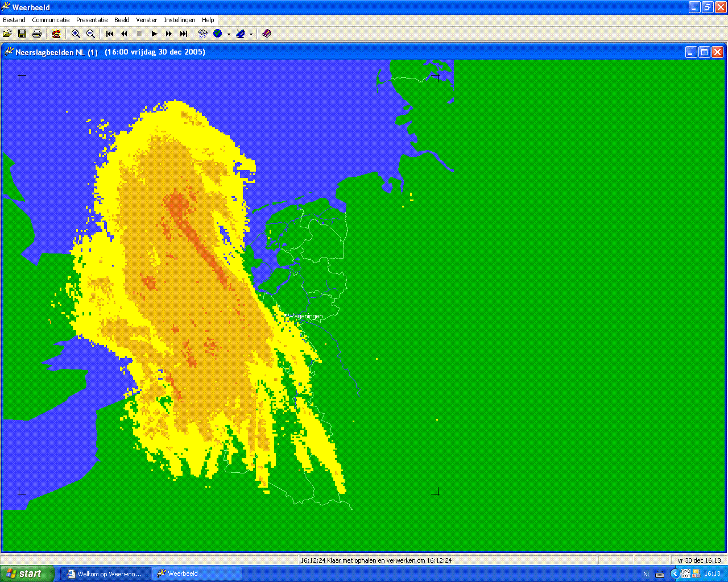Click the 'vr 30 dec 16:13' status field
Viewport: 728px width, 582px height.
tap(699, 560)
